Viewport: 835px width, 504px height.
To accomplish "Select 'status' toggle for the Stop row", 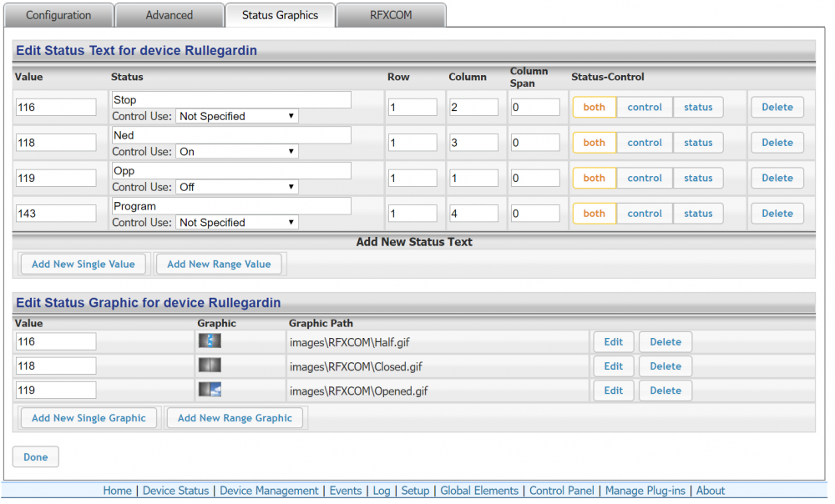I will click(x=698, y=108).
